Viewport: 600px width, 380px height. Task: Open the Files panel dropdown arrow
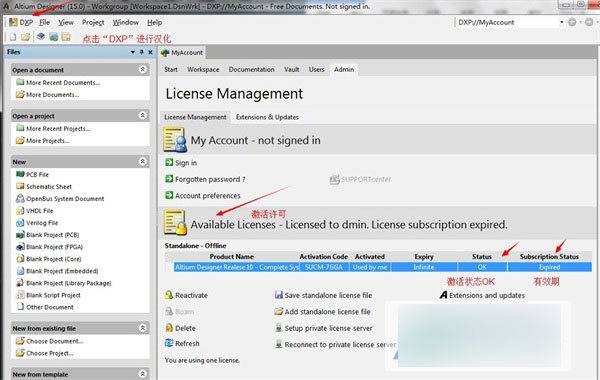[x=133, y=52]
